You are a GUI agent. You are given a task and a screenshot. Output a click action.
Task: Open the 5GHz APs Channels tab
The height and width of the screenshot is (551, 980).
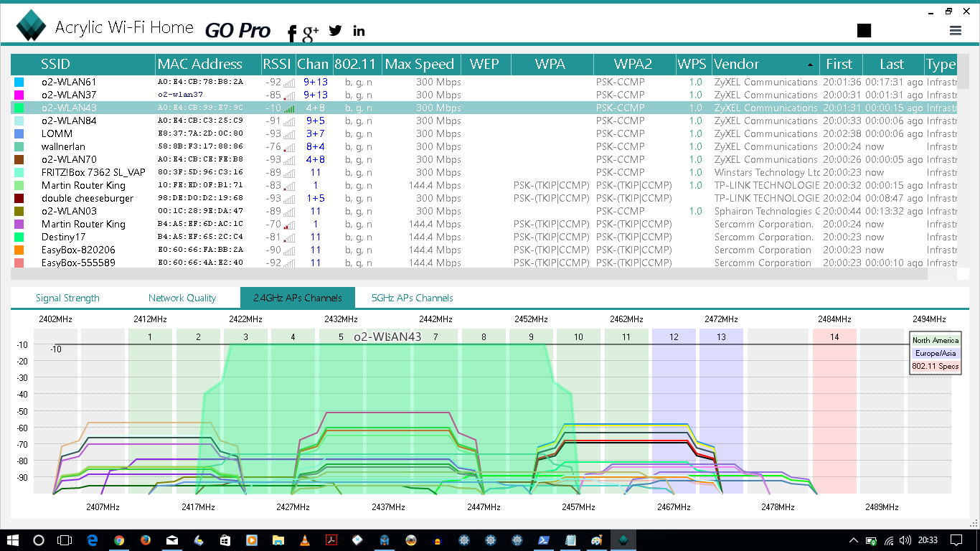(412, 298)
